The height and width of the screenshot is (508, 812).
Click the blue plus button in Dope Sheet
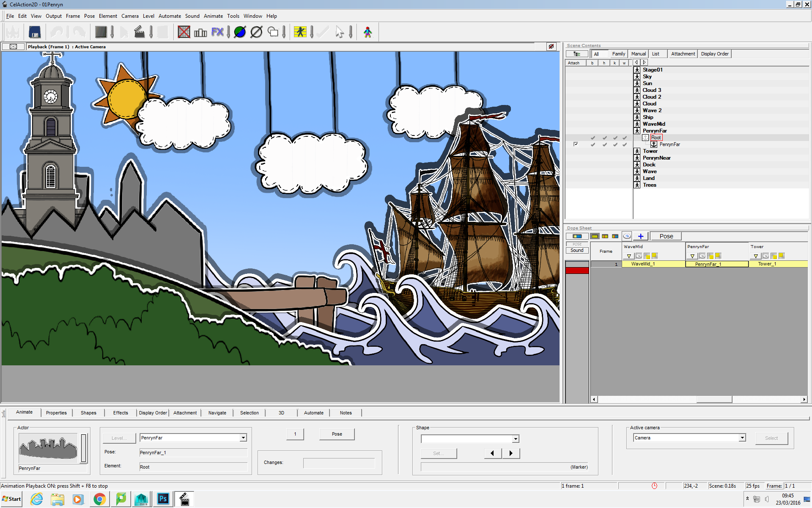coord(641,236)
